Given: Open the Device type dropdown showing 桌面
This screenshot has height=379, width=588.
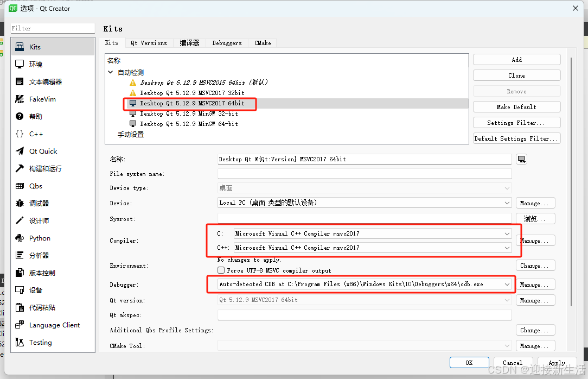Looking at the screenshot, I should click(x=363, y=187).
